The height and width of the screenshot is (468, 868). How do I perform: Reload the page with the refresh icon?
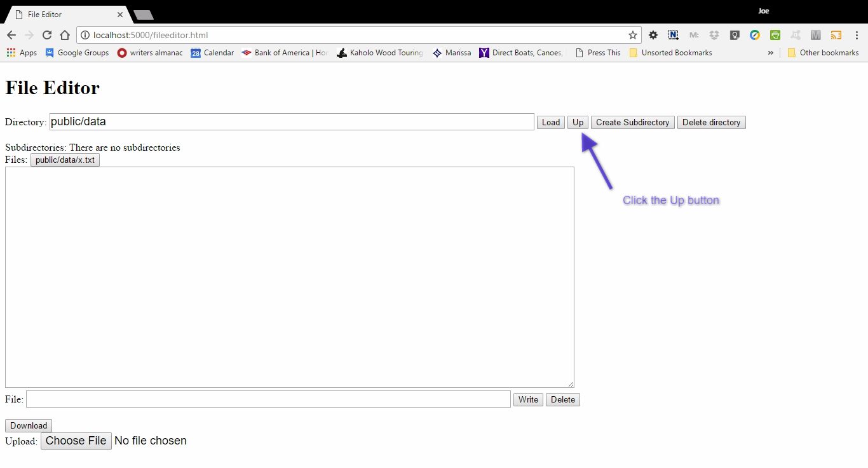[x=46, y=35]
